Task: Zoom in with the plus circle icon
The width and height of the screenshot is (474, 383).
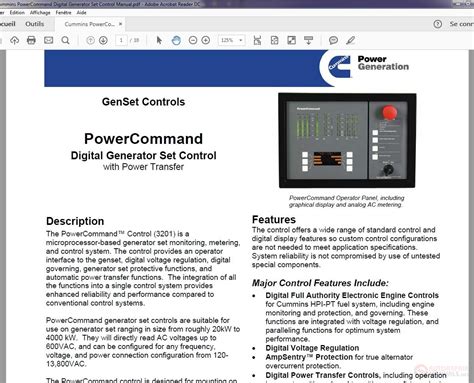Action: click(206, 40)
